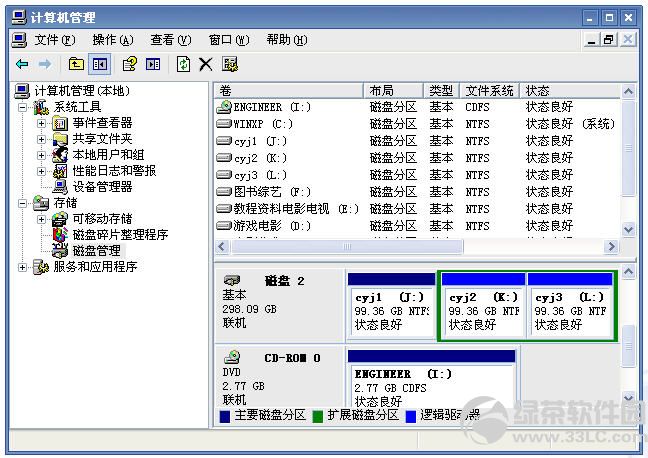This screenshot has width=648, height=458.
Task: Click the back arrow toolbar icon
Action: pyautogui.click(x=22, y=64)
